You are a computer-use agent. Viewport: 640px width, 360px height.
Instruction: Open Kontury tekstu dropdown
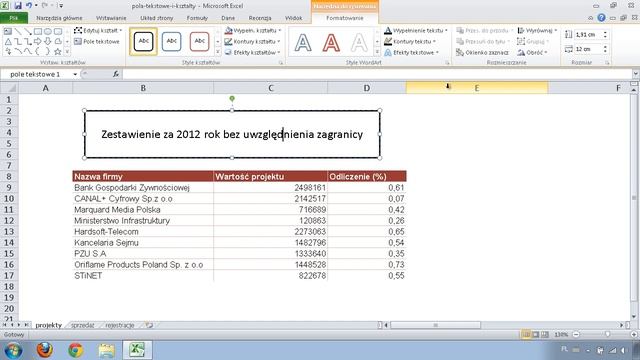point(410,42)
